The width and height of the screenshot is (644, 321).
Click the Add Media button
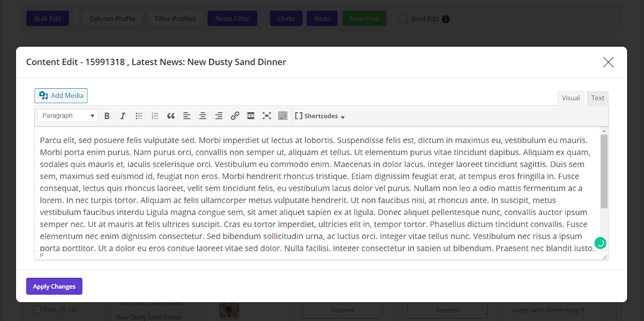point(61,95)
